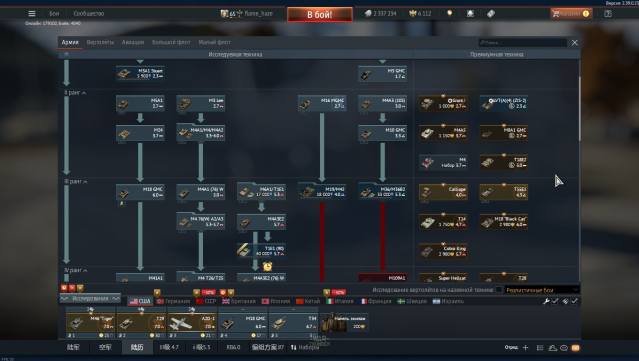Open the chat bubble icon
Screen dimensions: 639x361
pos(564,348)
